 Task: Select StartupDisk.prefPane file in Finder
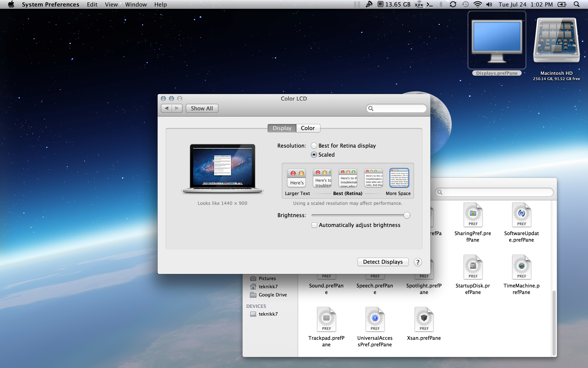pyautogui.click(x=473, y=275)
